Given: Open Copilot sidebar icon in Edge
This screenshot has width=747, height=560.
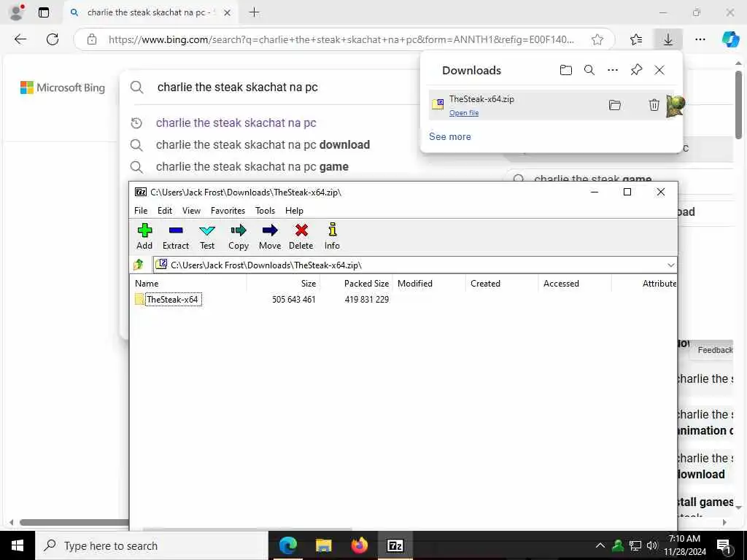Looking at the screenshot, I should coord(731,39).
